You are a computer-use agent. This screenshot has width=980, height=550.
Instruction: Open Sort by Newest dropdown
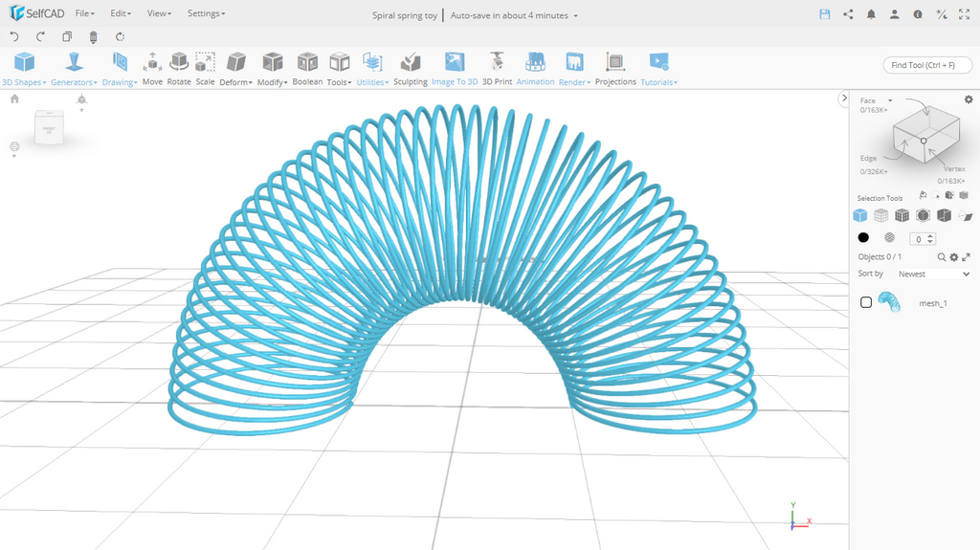point(934,274)
